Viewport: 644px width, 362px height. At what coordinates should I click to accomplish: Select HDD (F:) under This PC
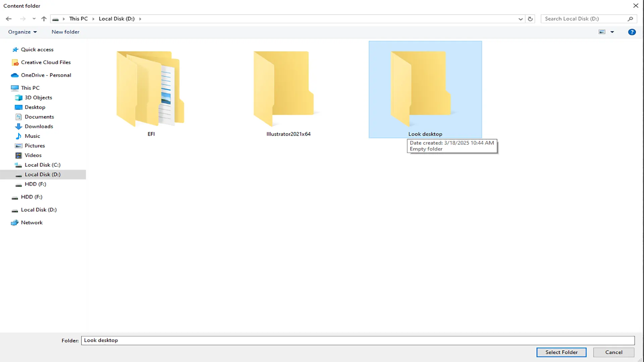35,184
